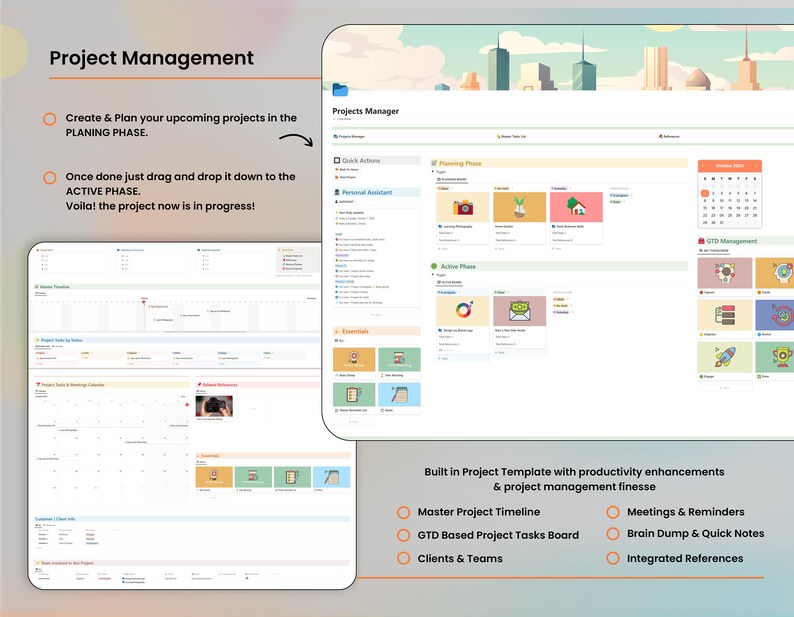This screenshot has height=617, width=794.
Task: Show hidden Someday group in Active board
Action: click(561, 312)
